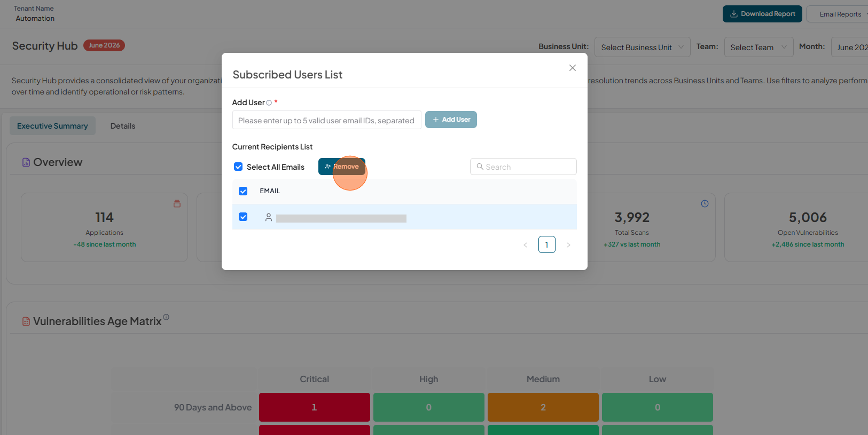Click the Applications card icon
Viewport: 868px width, 435px height.
pyautogui.click(x=177, y=204)
